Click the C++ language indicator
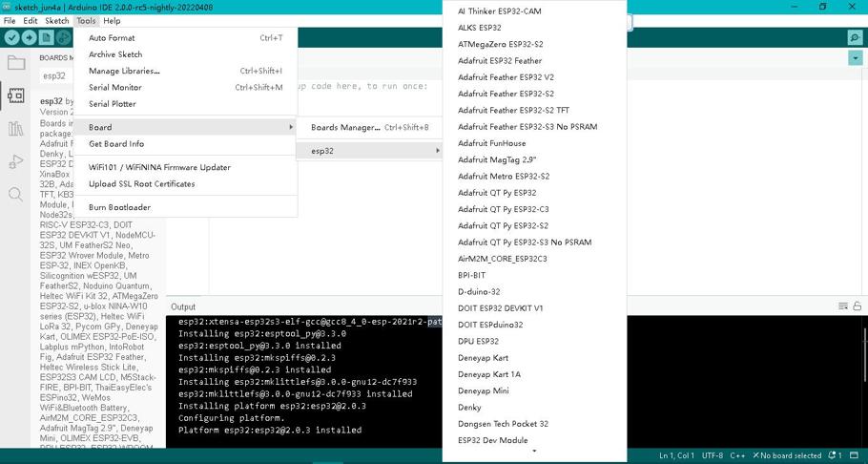 [x=737, y=455]
